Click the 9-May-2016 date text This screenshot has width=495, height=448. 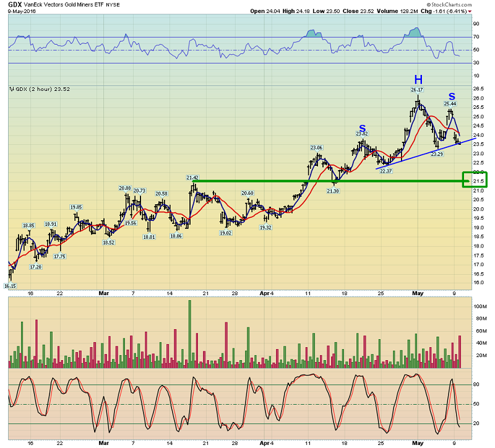(x=22, y=11)
